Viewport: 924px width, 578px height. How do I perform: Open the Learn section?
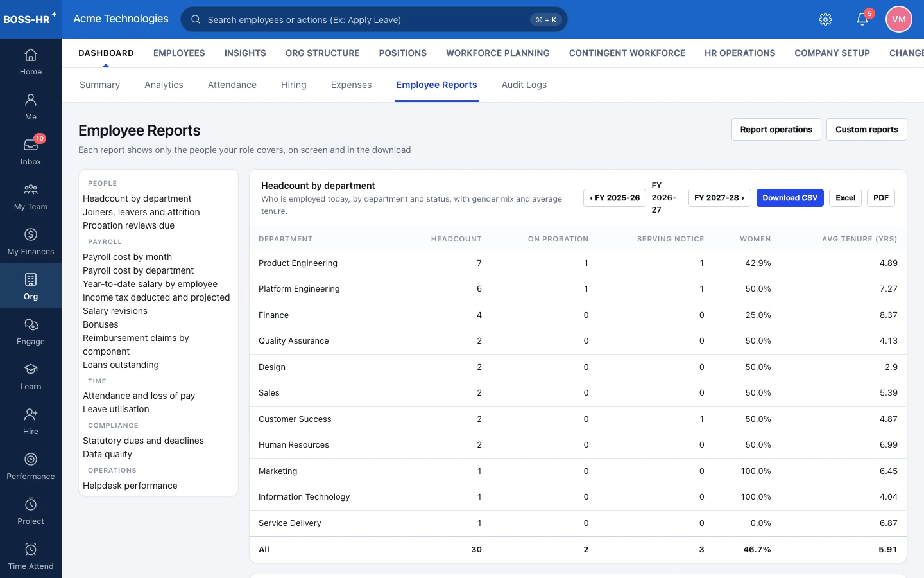(31, 376)
